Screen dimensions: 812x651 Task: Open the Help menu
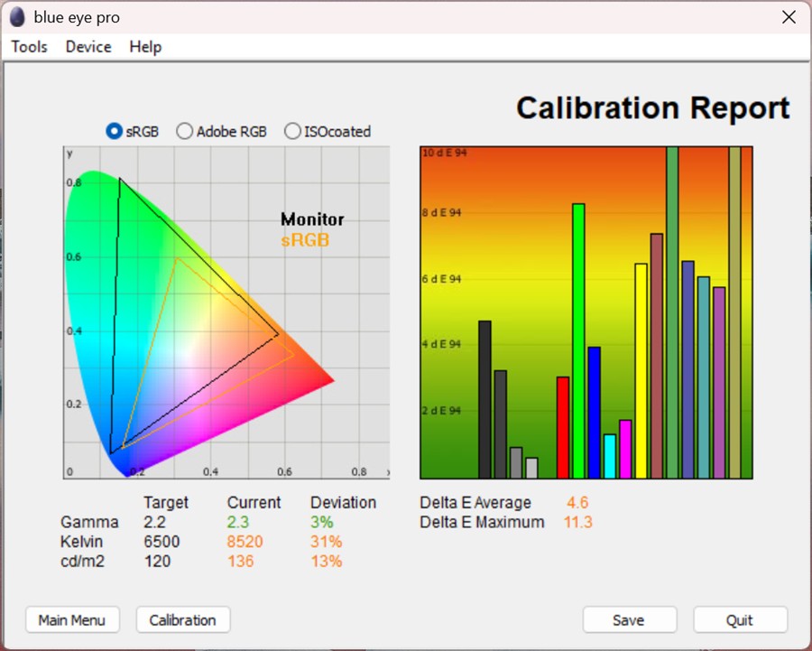tap(144, 46)
